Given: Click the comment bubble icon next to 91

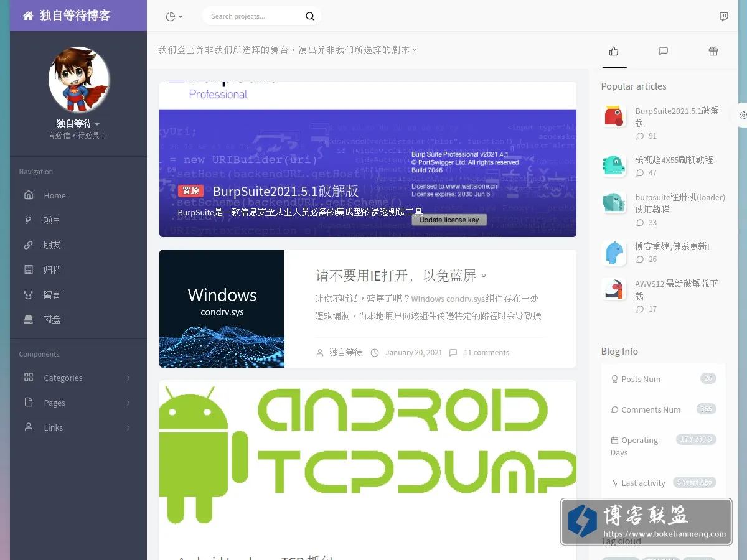Looking at the screenshot, I should click(x=640, y=136).
